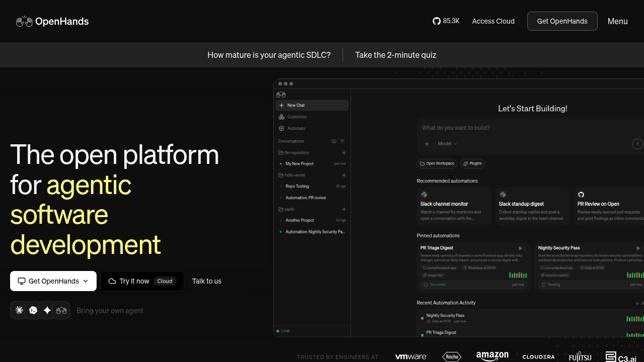Select New Chat in the sidebar

tap(312, 106)
